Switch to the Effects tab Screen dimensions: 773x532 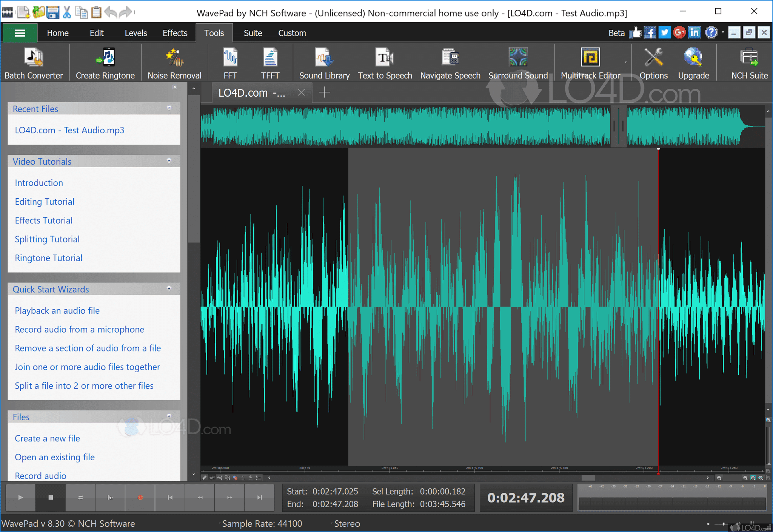coord(174,33)
